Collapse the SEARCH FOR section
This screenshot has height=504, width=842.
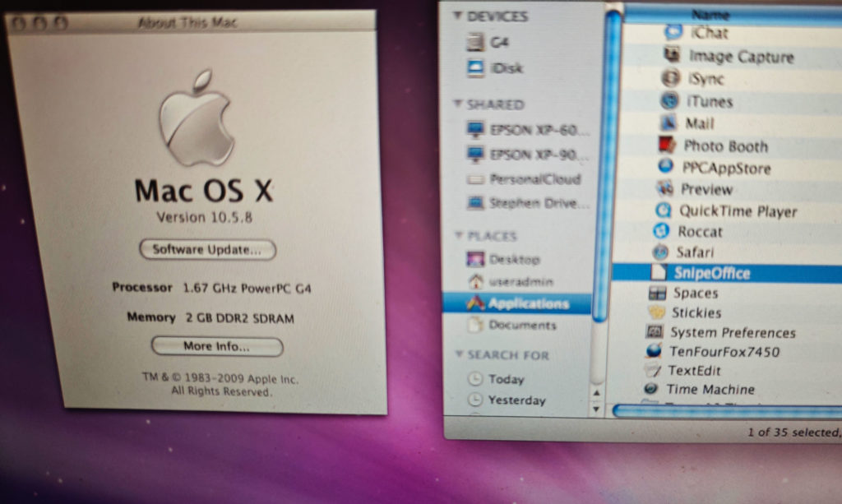coord(458,355)
